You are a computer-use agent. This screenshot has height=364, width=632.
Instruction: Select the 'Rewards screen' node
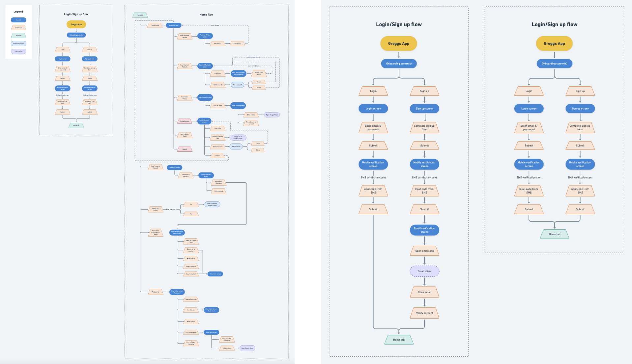point(175,168)
